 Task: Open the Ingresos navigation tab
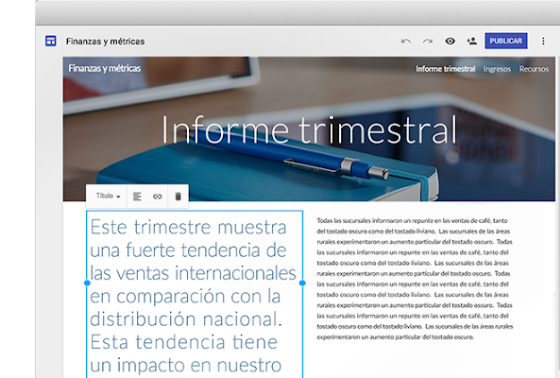tap(497, 69)
